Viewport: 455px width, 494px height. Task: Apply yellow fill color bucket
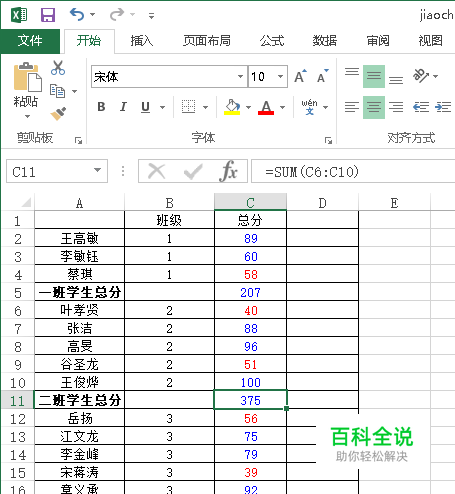tap(232, 107)
